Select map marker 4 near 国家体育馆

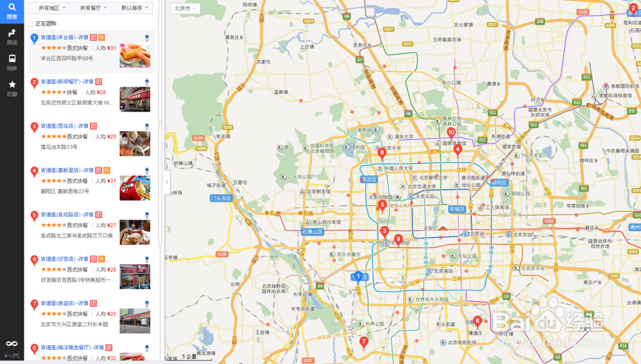pos(458,151)
